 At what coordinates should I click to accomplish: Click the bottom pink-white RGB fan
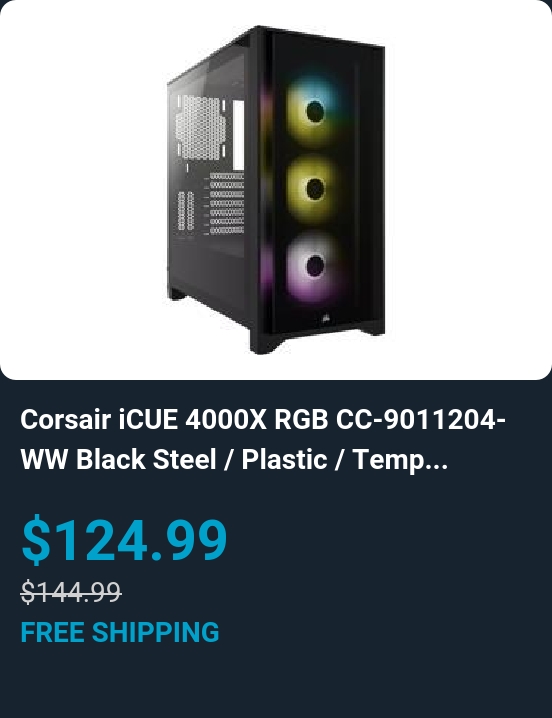[314, 266]
